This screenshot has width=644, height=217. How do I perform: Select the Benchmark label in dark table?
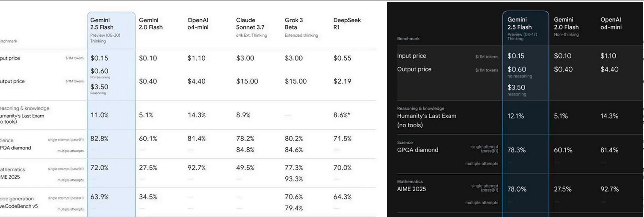click(x=408, y=39)
